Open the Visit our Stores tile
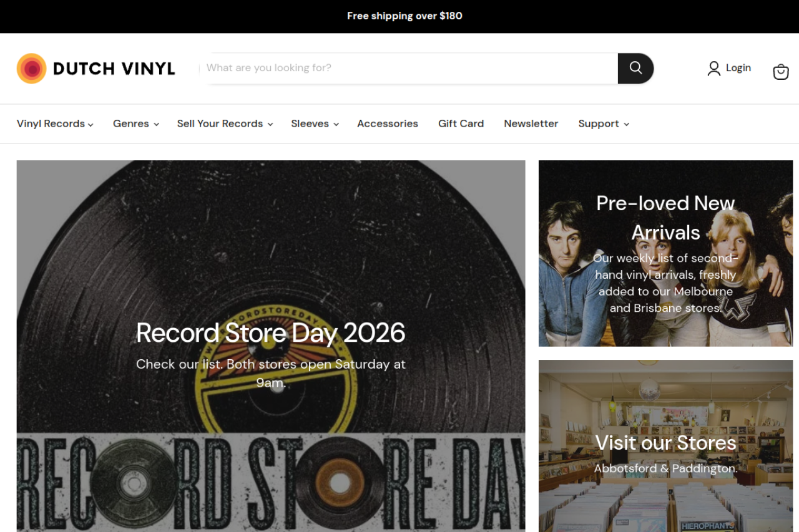799x532 pixels. click(x=665, y=443)
